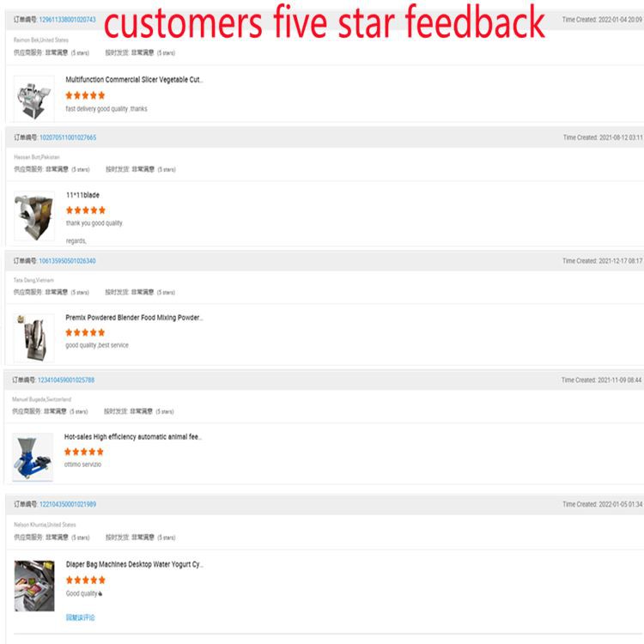This screenshot has width=644, height=644.
Task: Open order number 122104350001021989
Action: [x=67, y=504]
